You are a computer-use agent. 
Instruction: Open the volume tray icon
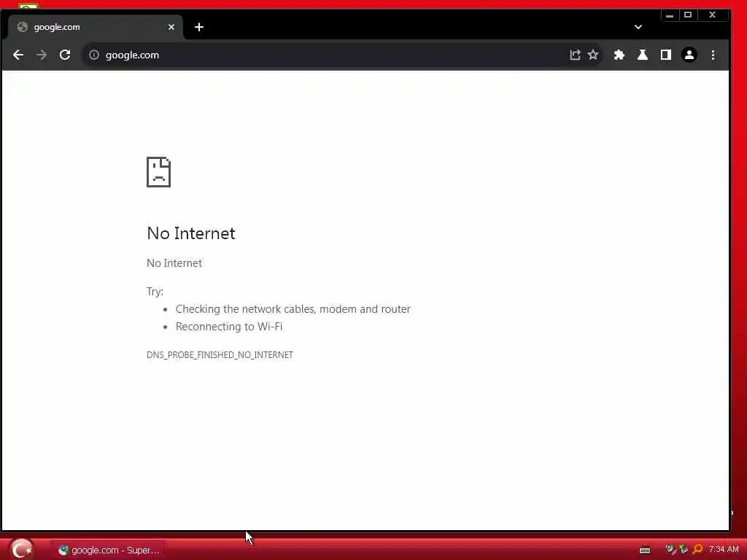coord(670,550)
